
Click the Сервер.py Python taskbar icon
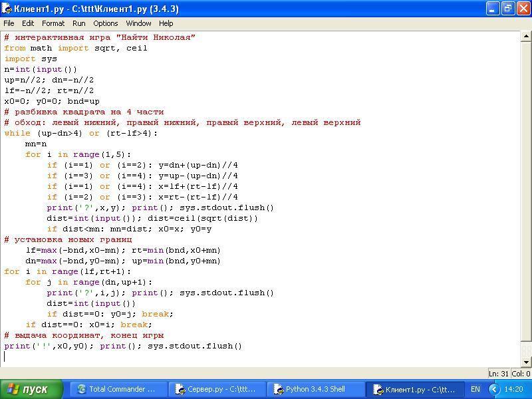coord(180,389)
